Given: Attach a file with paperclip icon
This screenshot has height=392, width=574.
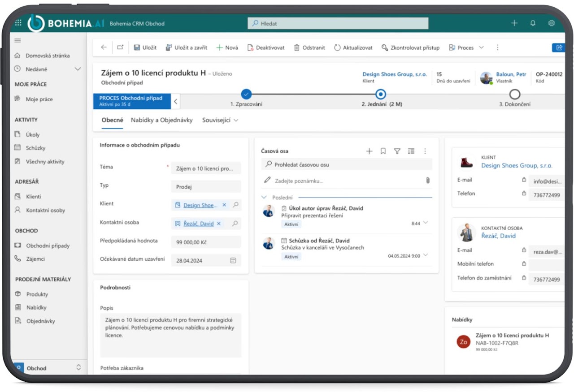Looking at the screenshot, I should [428, 181].
